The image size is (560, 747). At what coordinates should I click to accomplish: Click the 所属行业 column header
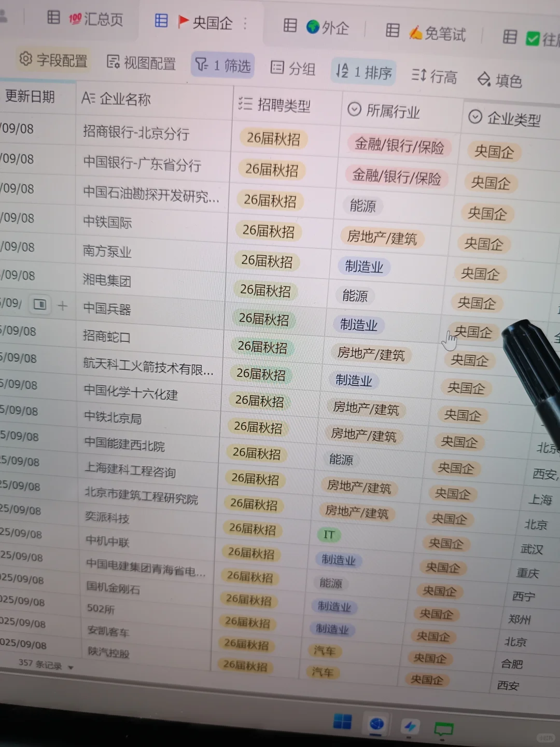pyautogui.click(x=384, y=110)
